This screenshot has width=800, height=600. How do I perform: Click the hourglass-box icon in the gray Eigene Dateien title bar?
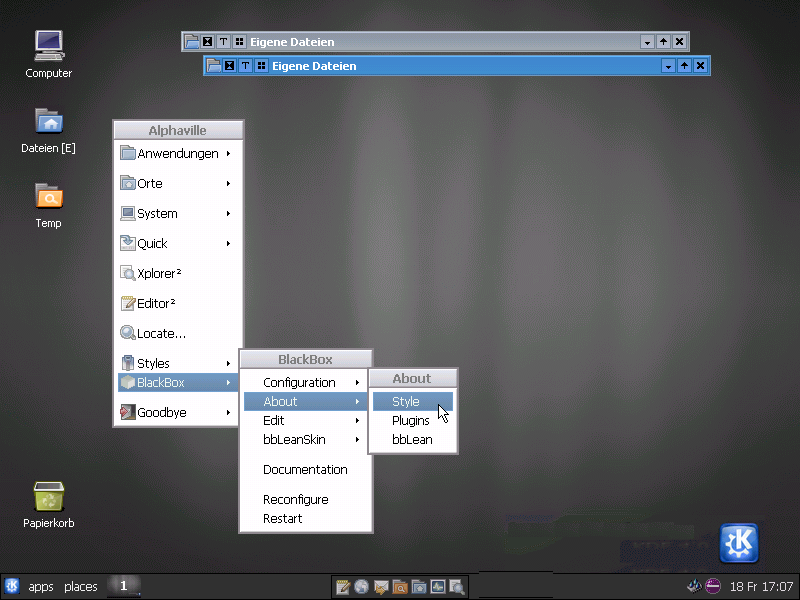point(208,42)
